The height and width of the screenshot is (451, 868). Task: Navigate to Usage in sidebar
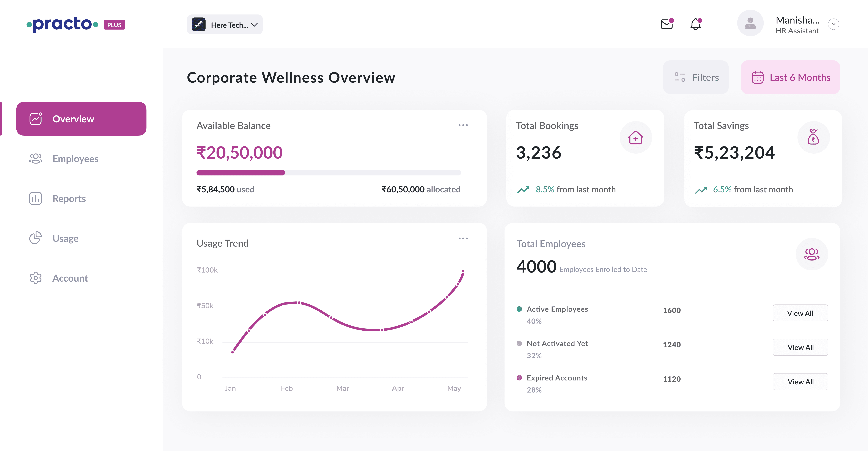(65, 238)
